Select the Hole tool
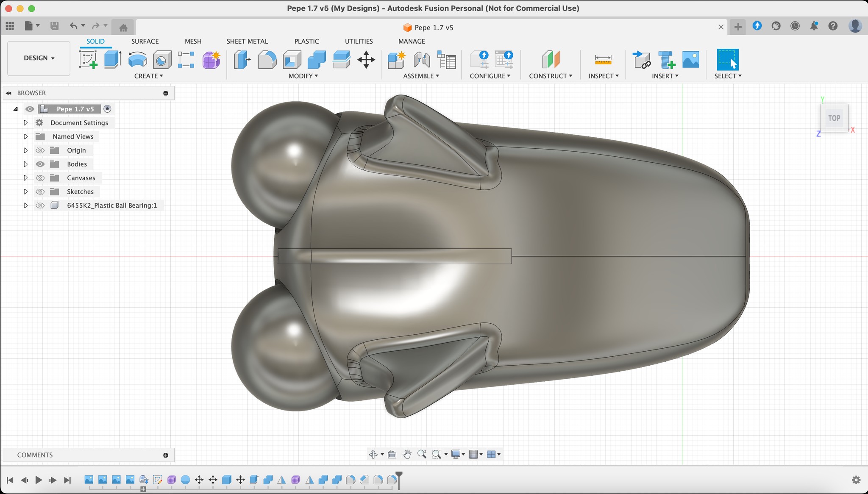 tap(162, 59)
